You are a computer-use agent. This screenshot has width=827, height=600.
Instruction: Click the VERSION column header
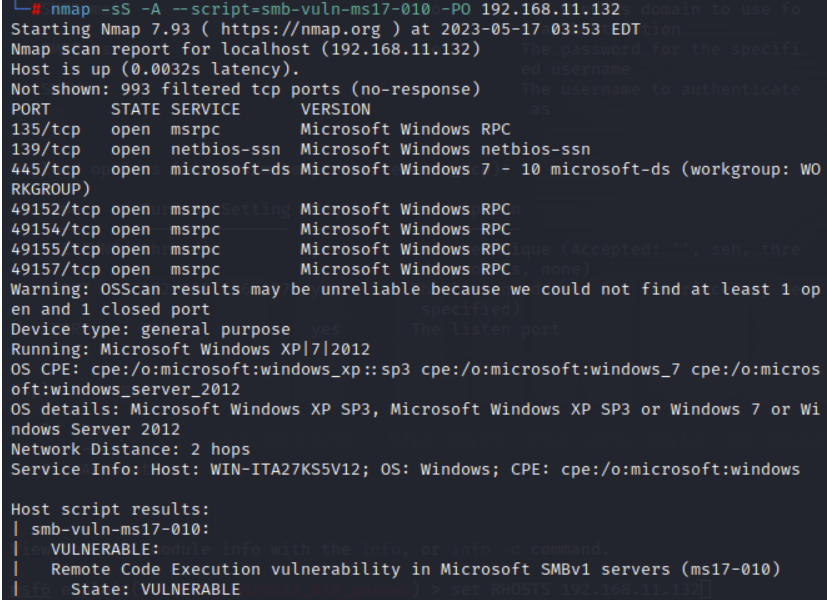click(335, 109)
